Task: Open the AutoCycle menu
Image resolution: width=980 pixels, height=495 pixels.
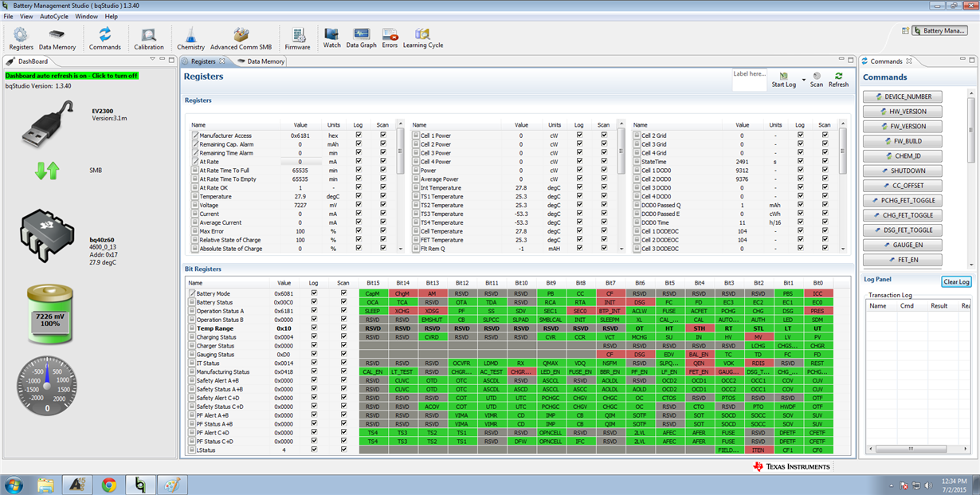Action: 54,16
